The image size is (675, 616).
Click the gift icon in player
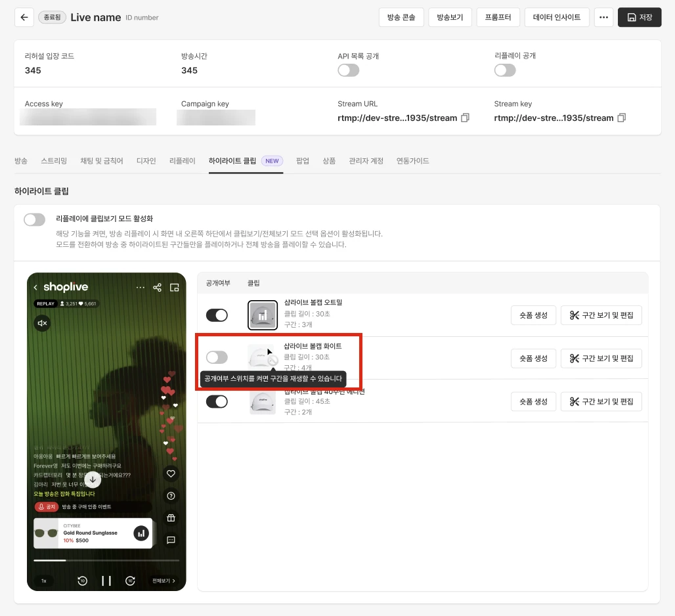pos(171,518)
